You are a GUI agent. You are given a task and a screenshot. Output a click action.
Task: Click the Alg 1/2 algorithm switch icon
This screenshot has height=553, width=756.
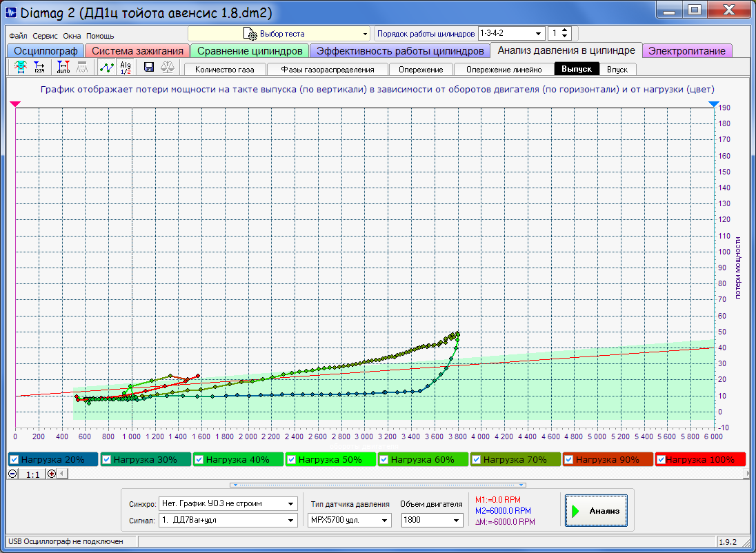pyautogui.click(x=126, y=67)
